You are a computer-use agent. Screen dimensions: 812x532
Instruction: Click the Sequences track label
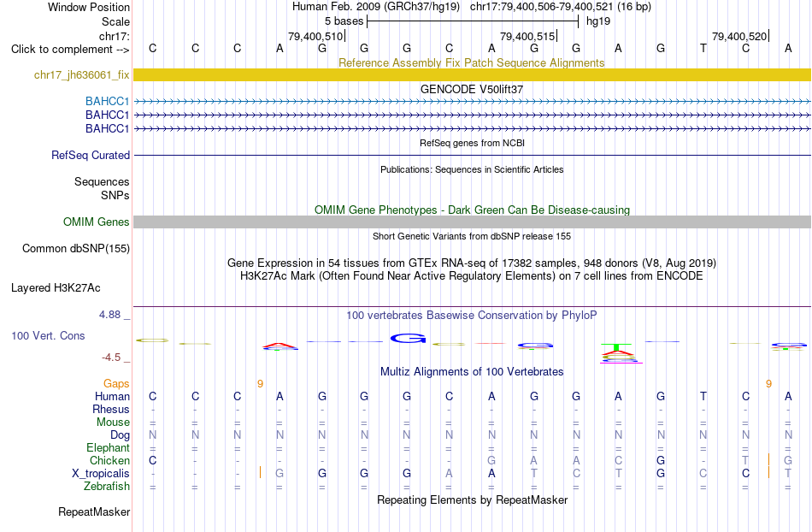[x=102, y=181]
